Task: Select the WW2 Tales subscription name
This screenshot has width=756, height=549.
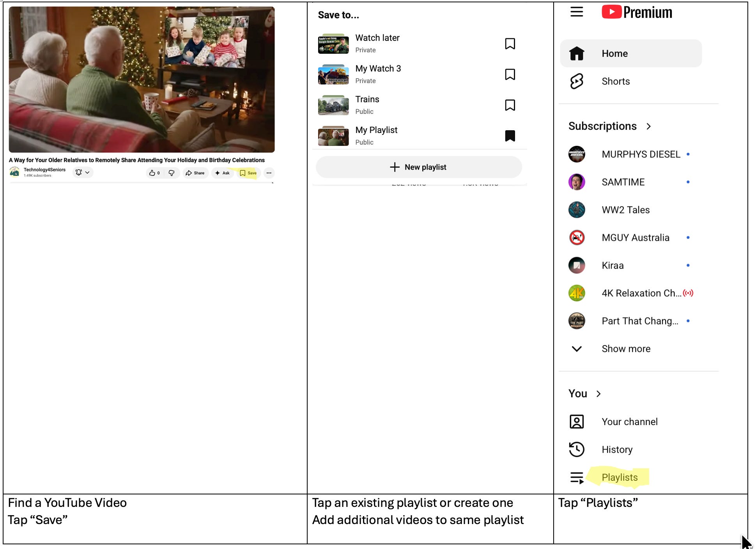Action: pyautogui.click(x=625, y=210)
